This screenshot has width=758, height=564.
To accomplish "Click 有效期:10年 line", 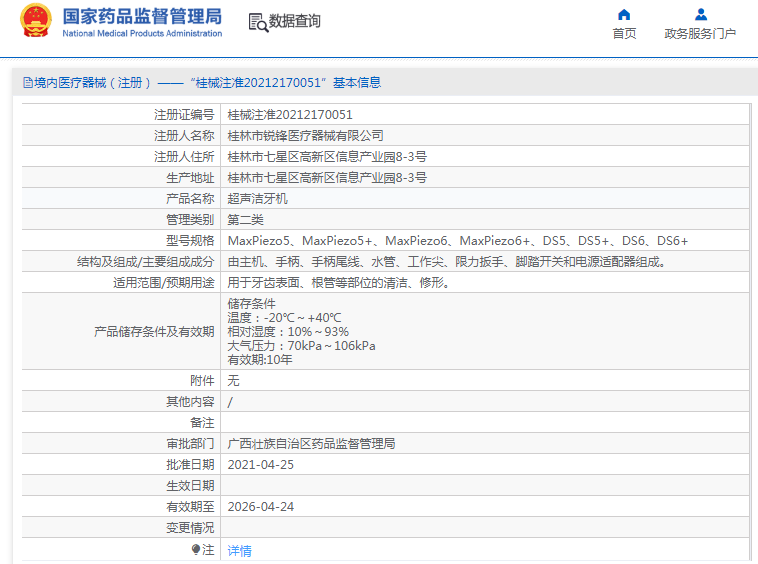I will (x=260, y=360).
